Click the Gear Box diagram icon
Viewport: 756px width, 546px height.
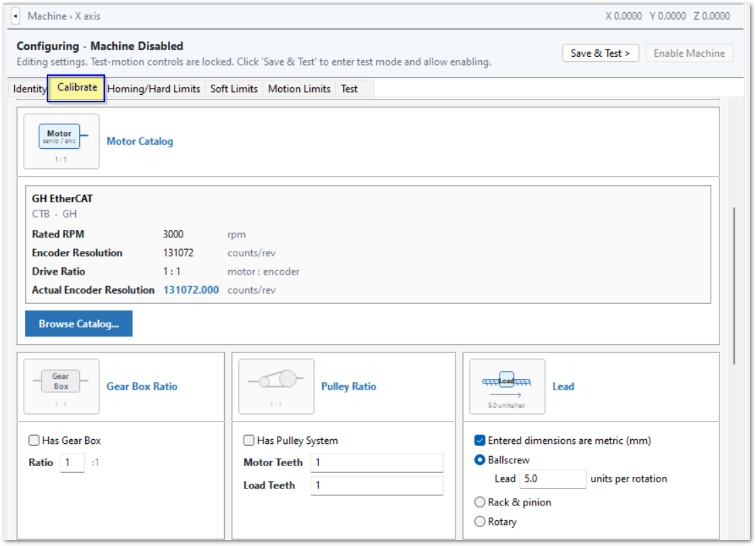coord(61,386)
